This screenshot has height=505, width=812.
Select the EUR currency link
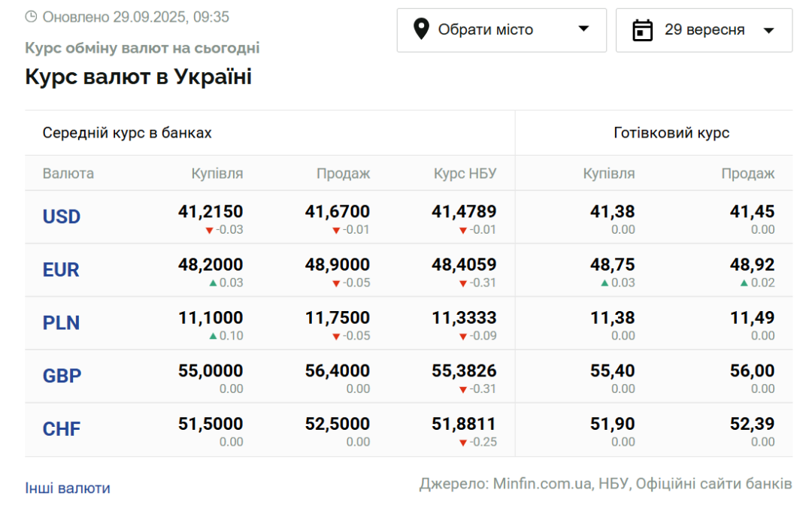click(61, 270)
